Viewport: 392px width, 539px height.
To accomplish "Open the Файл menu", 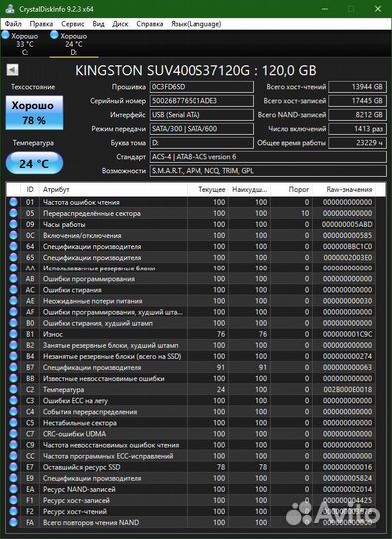I will [13, 24].
